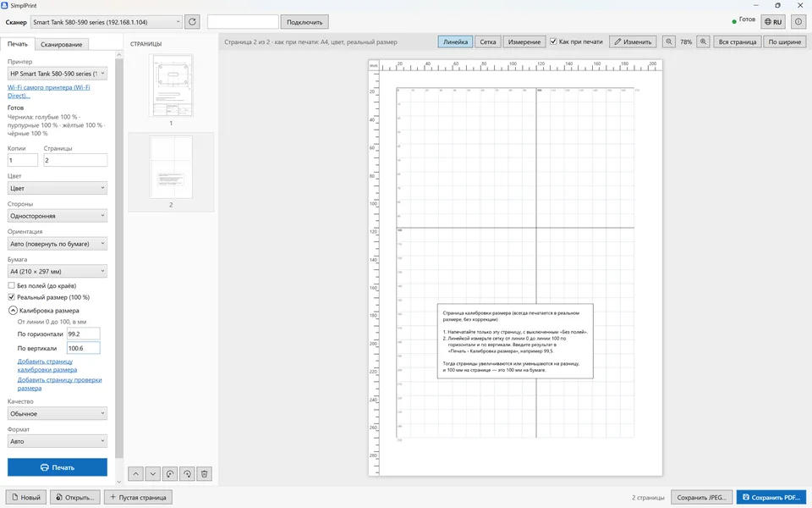The height and width of the screenshot is (508, 812).
Task: Open the Стороны dropdown
Action: pyautogui.click(x=58, y=216)
